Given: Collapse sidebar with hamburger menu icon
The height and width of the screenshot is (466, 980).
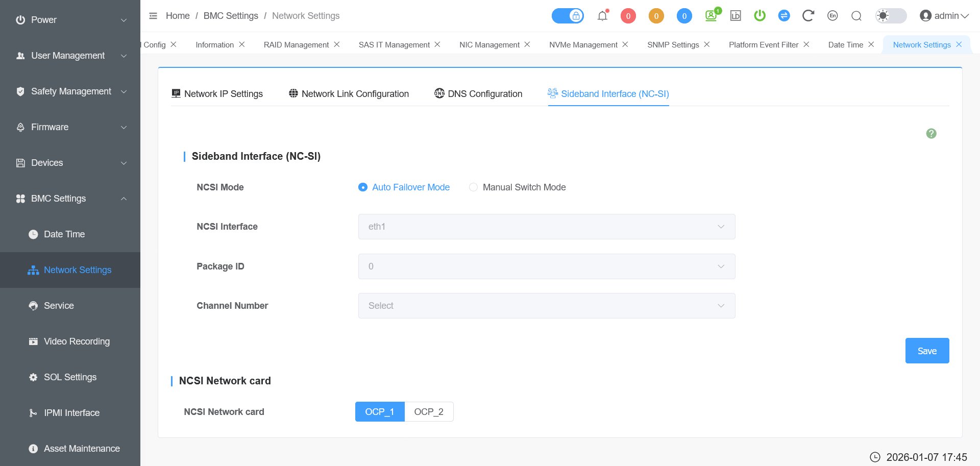Looking at the screenshot, I should (153, 16).
